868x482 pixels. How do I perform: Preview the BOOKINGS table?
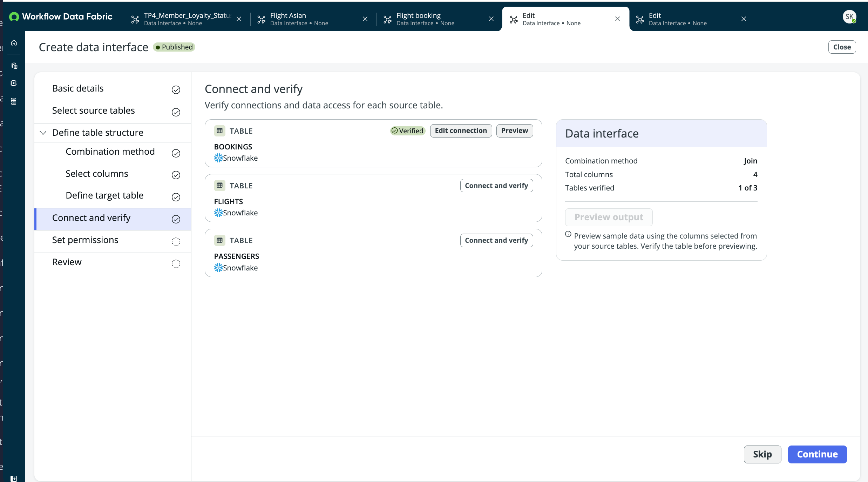(x=514, y=131)
